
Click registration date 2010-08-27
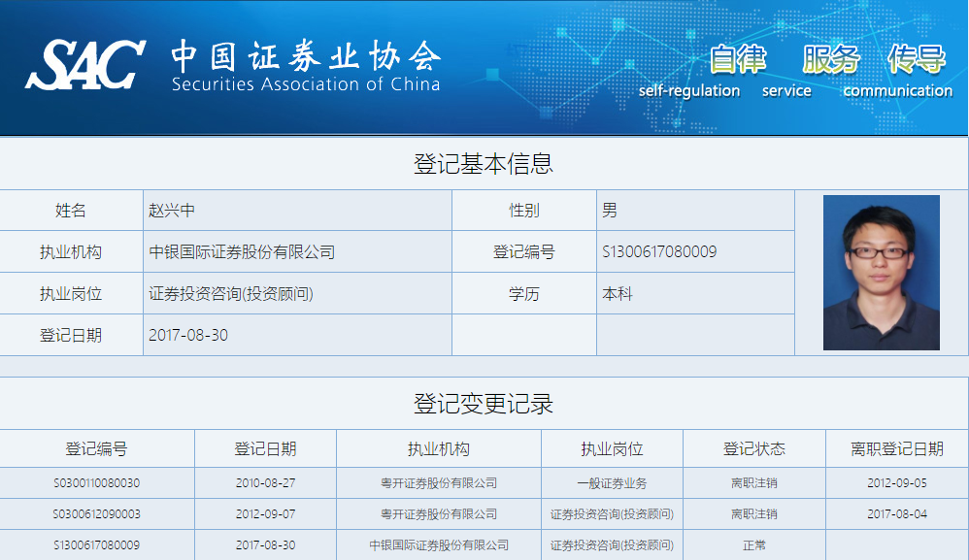(x=265, y=483)
